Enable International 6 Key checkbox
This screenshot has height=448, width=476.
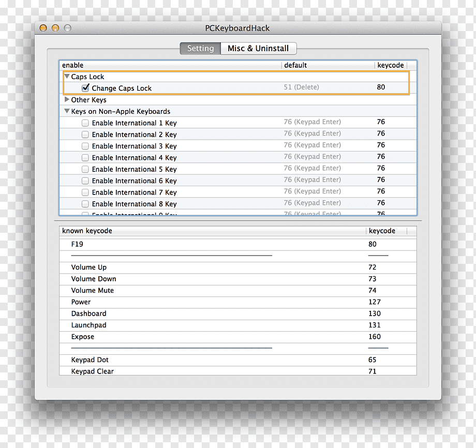coord(85,181)
